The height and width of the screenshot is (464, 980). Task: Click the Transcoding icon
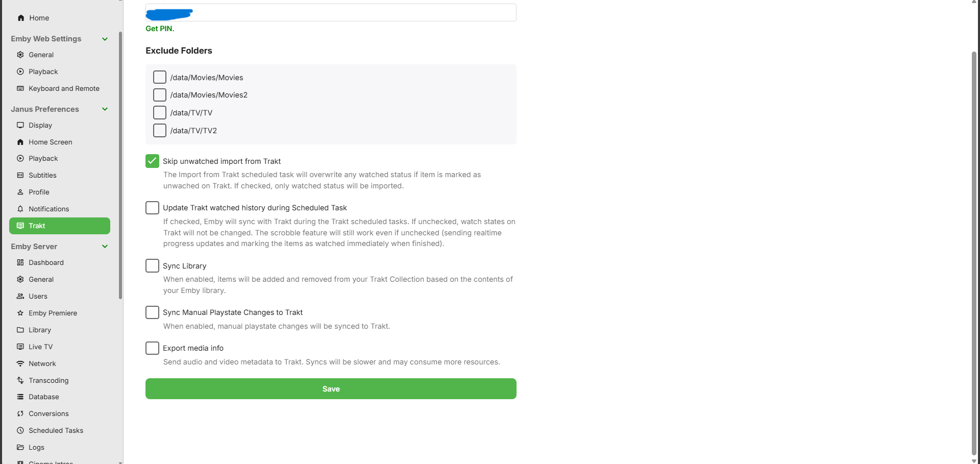point(20,380)
